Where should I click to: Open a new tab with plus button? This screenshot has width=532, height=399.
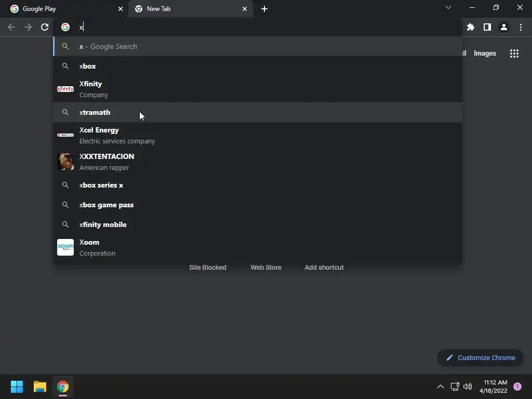(x=264, y=9)
